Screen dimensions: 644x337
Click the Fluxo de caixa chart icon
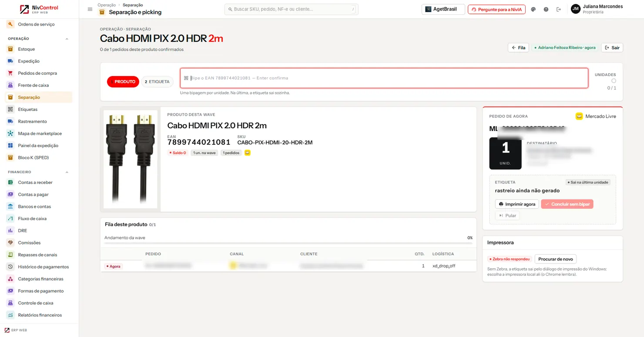[x=10, y=219]
